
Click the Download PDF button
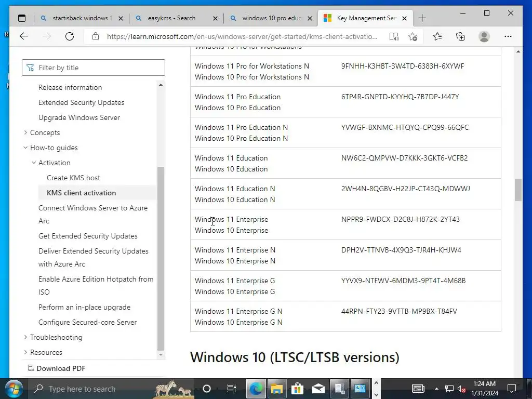[56, 368]
